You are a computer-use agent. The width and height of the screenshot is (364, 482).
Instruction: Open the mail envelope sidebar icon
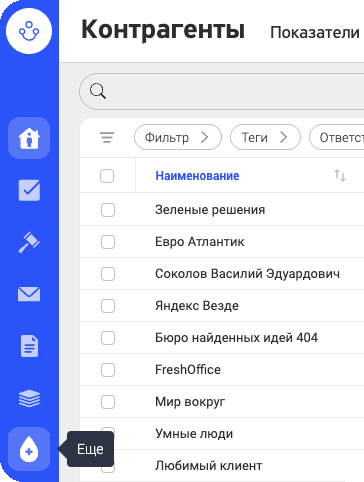(29, 294)
